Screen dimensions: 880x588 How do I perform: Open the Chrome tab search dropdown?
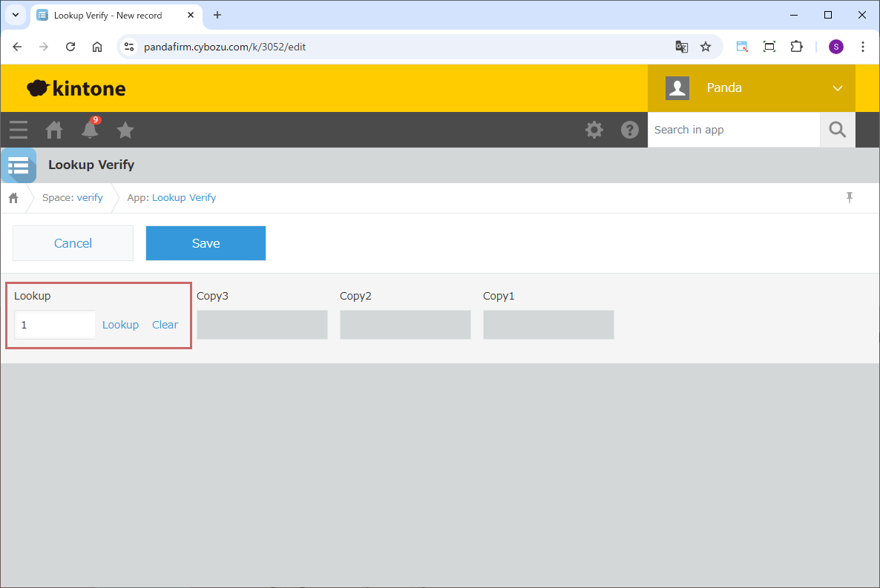pos(15,15)
